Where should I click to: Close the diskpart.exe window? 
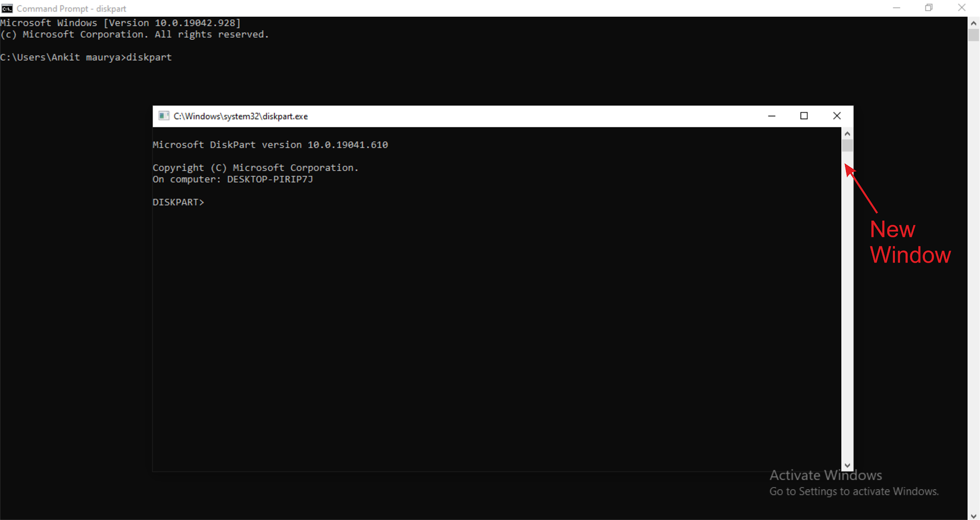point(837,116)
